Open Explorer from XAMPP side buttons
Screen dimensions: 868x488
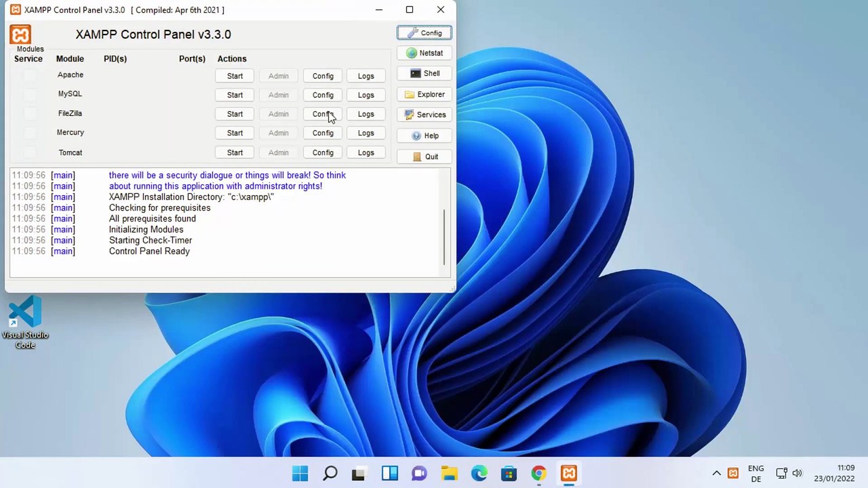pyautogui.click(x=425, y=94)
